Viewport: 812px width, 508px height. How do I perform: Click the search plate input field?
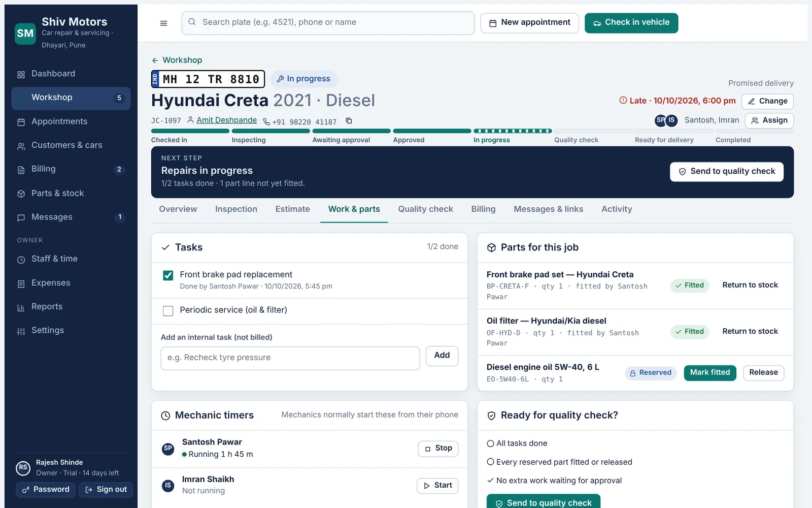pyautogui.click(x=328, y=23)
